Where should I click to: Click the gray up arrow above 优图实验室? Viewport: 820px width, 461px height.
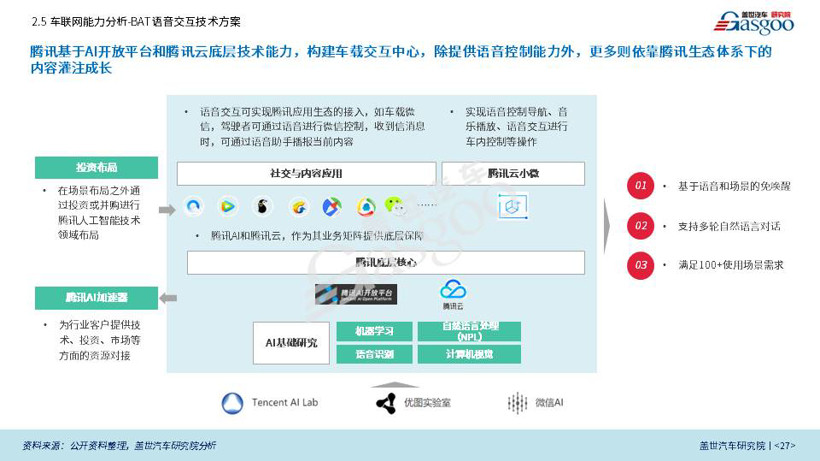click(x=394, y=385)
